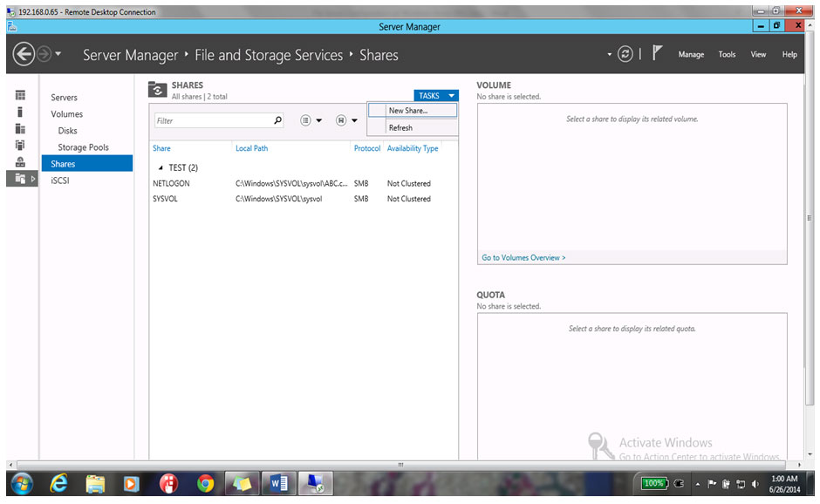The height and width of the screenshot is (504, 820).
Task: Click the save query icon
Action: pos(341,120)
